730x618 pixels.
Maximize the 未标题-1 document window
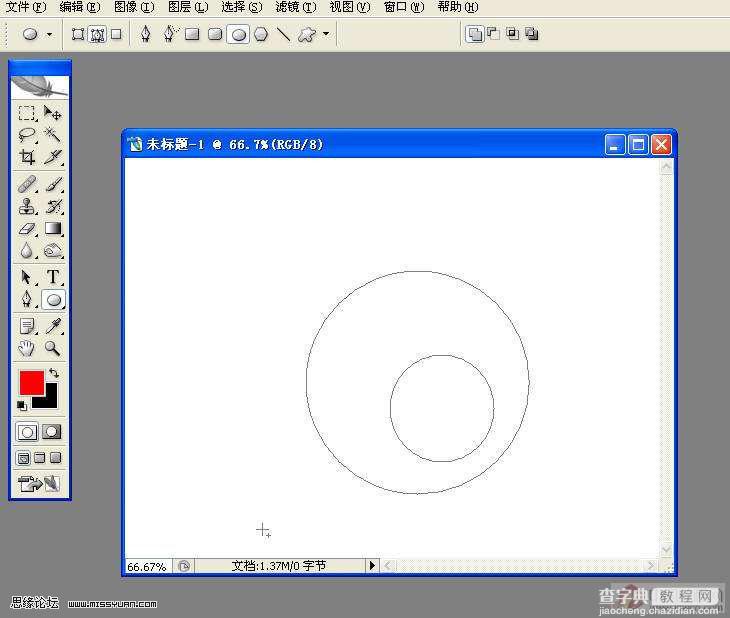638,145
